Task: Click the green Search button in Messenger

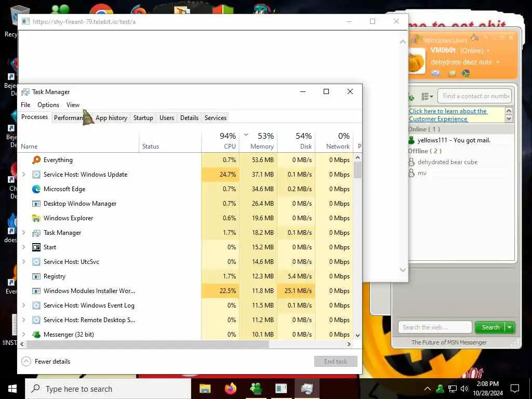Action: coord(490,327)
